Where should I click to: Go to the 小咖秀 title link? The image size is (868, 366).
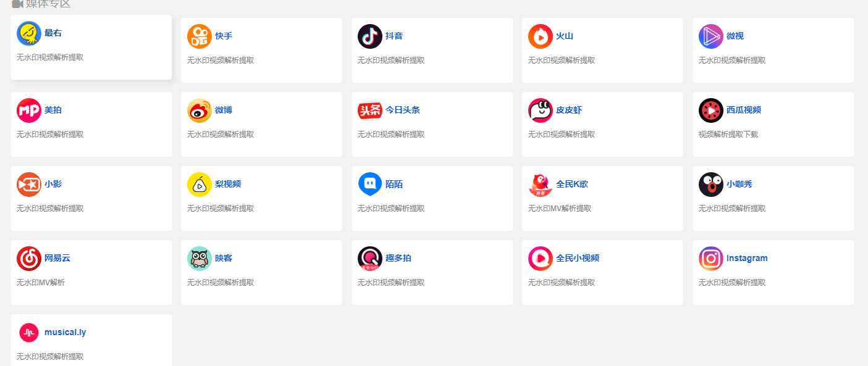[739, 184]
